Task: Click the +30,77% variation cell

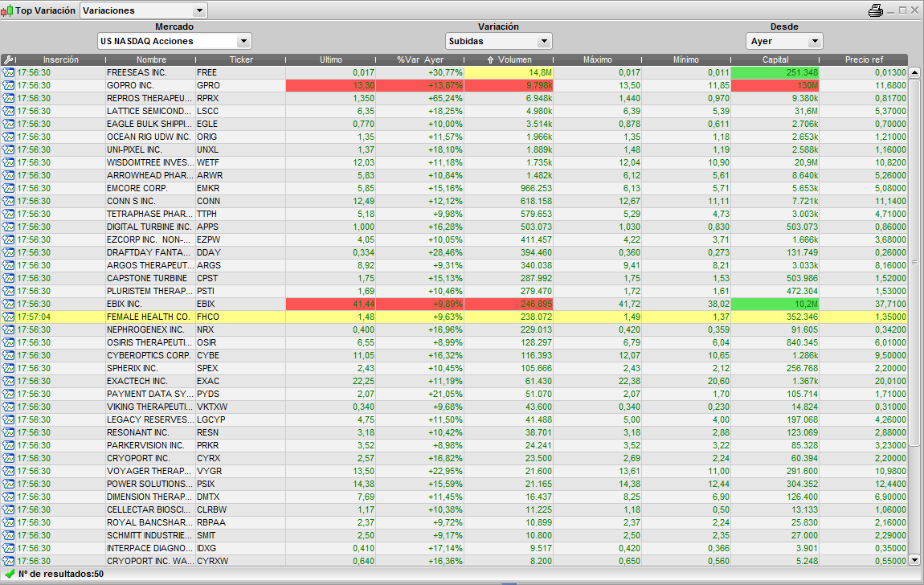Action: 419,72
